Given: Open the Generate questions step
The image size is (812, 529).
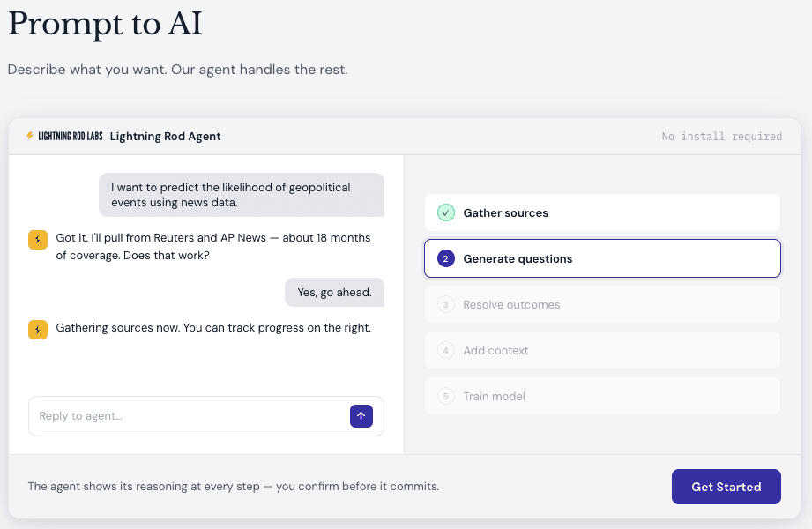Looking at the screenshot, I should 602,259.
